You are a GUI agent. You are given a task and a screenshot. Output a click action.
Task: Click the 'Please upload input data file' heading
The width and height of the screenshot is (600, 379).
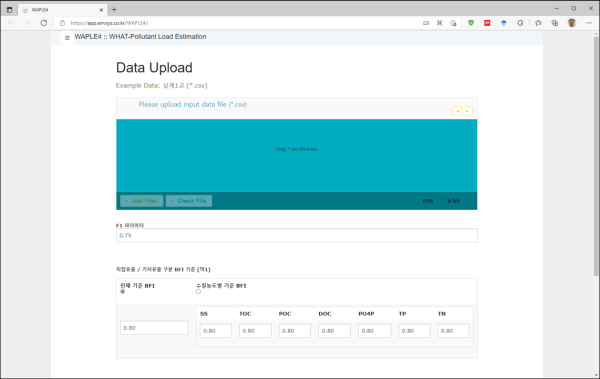[192, 105]
